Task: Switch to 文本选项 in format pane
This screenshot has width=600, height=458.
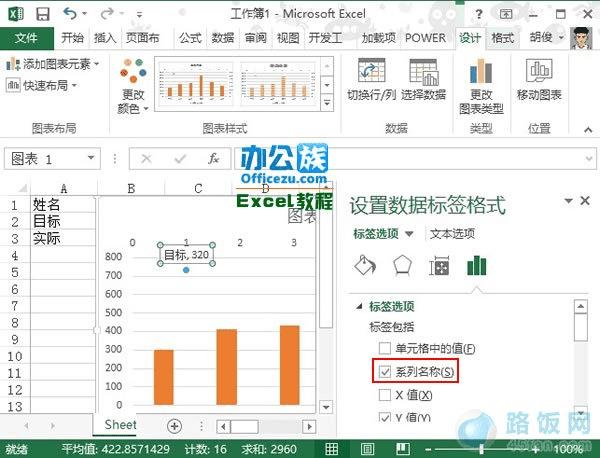Action: (x=452, y=233)
